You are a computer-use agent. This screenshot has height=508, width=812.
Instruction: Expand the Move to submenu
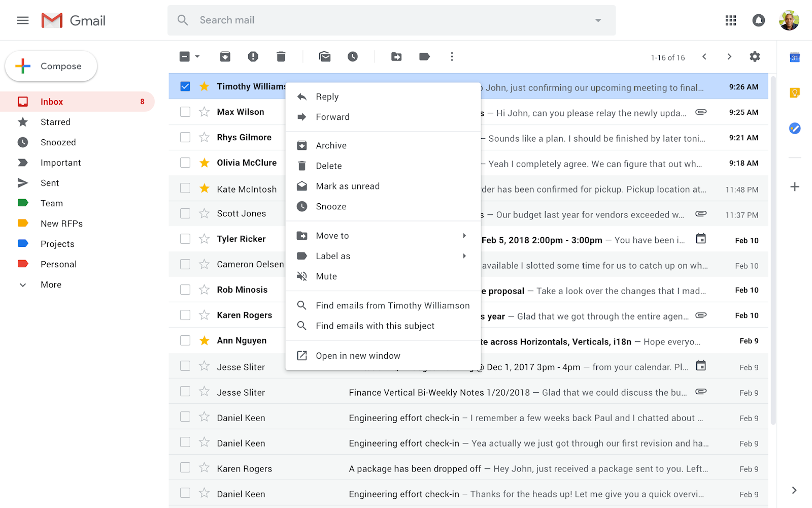463,235
